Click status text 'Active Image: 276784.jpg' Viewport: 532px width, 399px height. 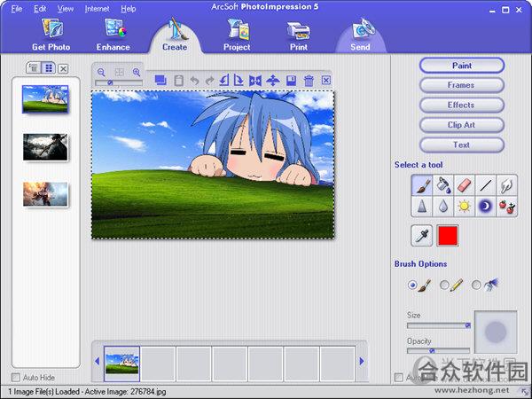(126, 392)
